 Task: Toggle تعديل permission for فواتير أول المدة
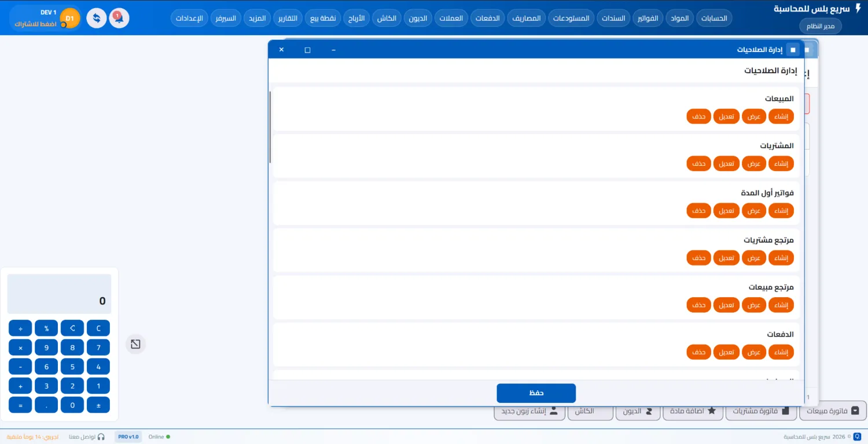(x=726, y=211)
